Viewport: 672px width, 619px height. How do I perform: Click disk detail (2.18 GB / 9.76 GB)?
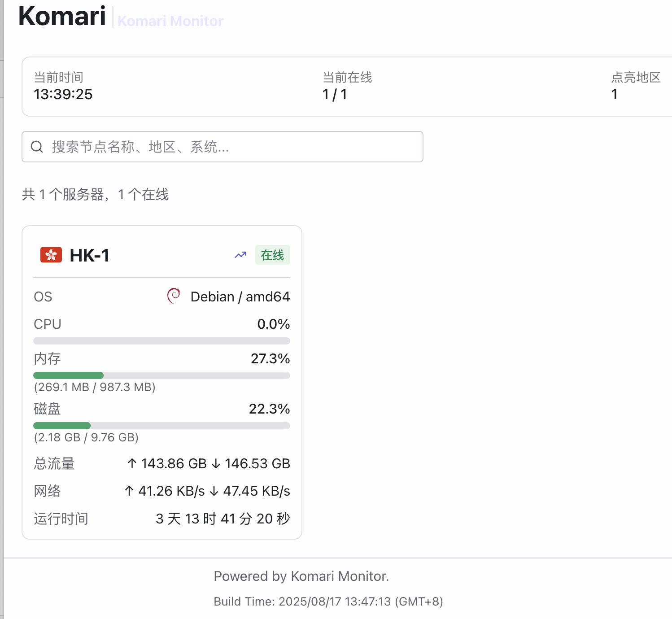coord(86,437)
